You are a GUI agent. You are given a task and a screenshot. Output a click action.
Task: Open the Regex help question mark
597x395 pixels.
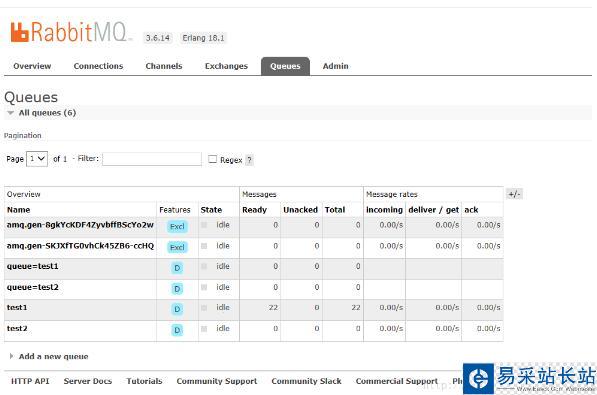tap(249, 160)
